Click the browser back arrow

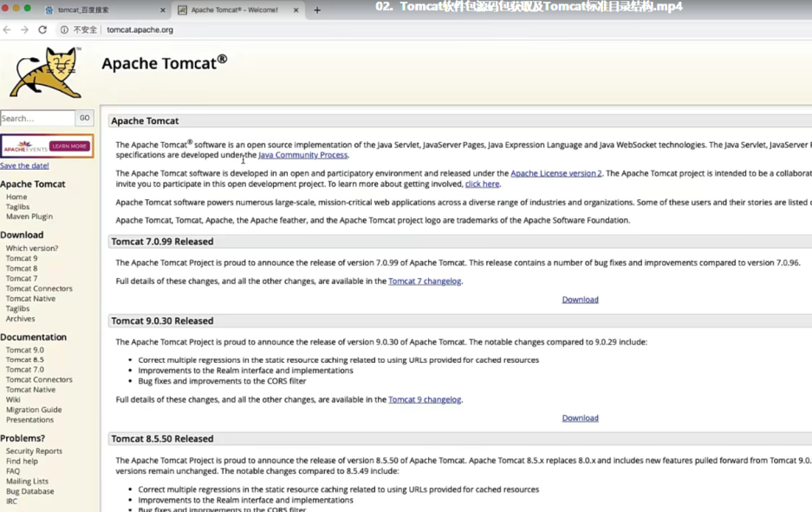tap(8, 29)
